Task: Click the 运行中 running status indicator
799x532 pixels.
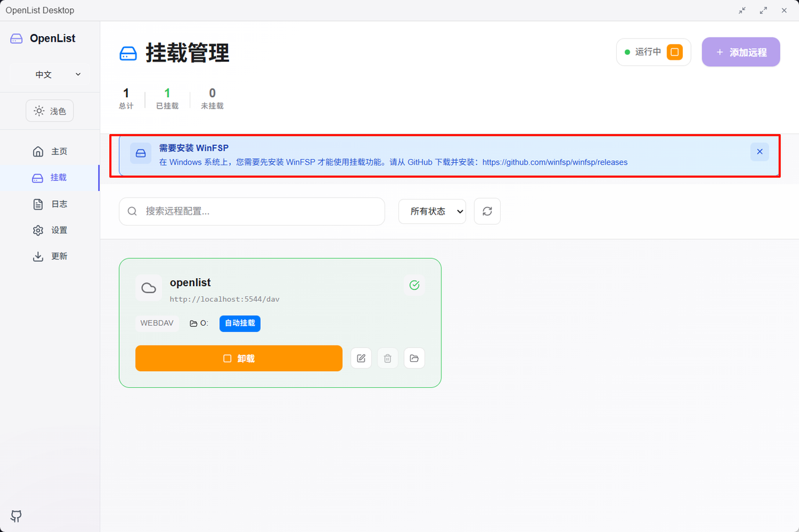Action: [643, 52]
